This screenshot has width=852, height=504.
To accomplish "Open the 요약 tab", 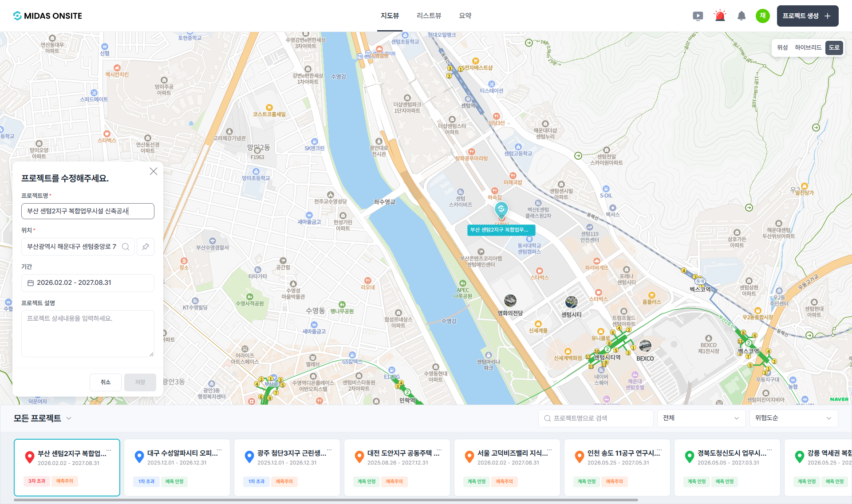I will click(x=465, y=16).
